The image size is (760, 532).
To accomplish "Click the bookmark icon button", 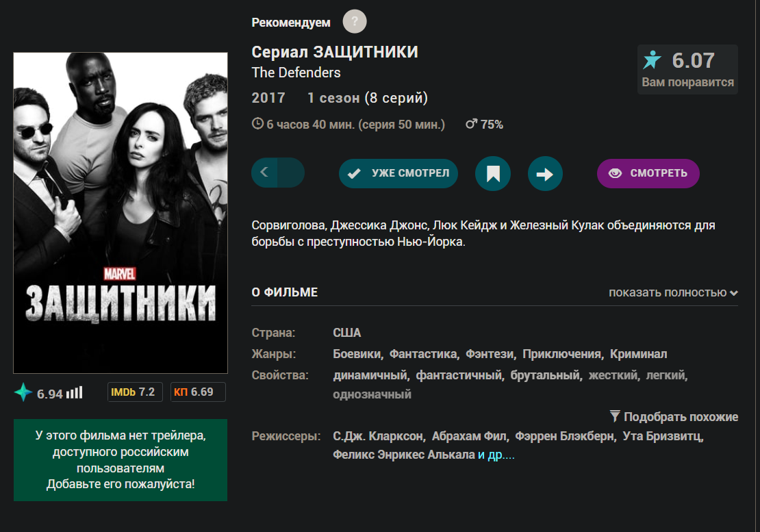I will coord(493,173).
